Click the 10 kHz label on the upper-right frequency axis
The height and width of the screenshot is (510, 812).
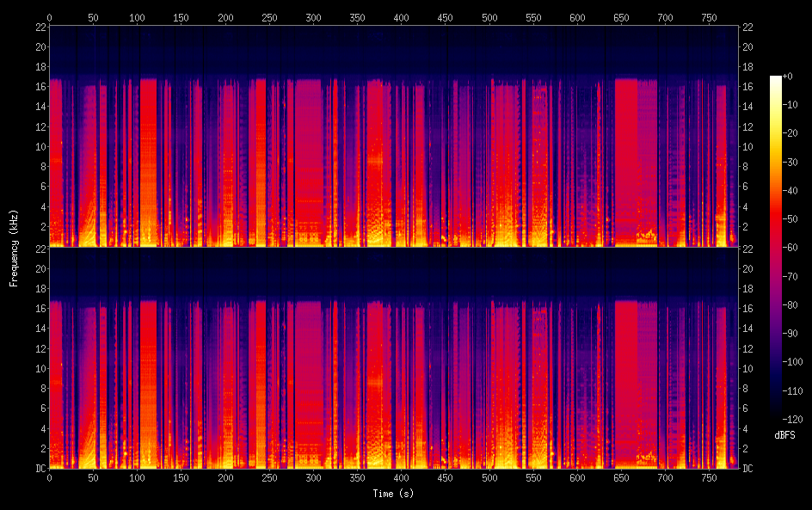pyautogui.click(x=748, y=146)
